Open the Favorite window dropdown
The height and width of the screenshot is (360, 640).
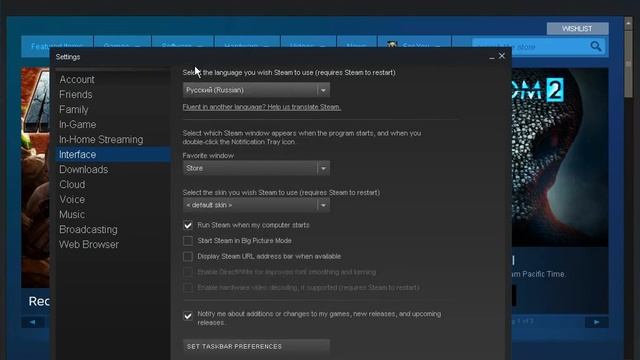(256, 168)
